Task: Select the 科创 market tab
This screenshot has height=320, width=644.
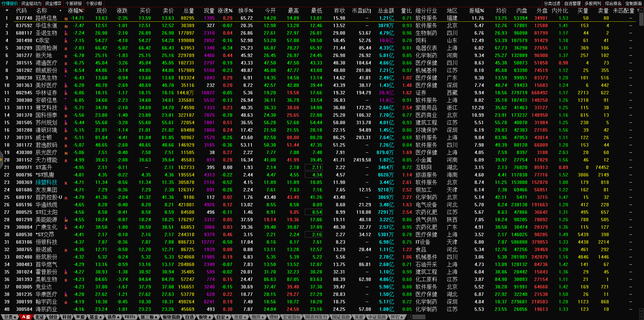Action: [x=67, y=317]
